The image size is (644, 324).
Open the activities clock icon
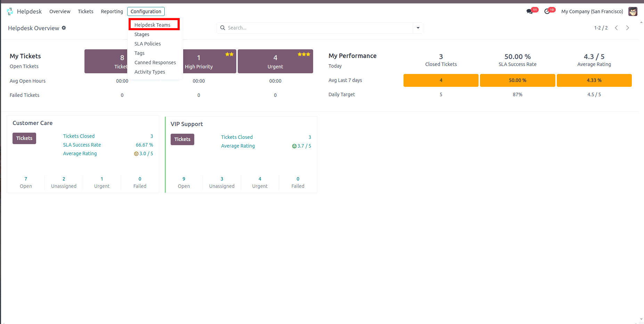click(547, 11)
